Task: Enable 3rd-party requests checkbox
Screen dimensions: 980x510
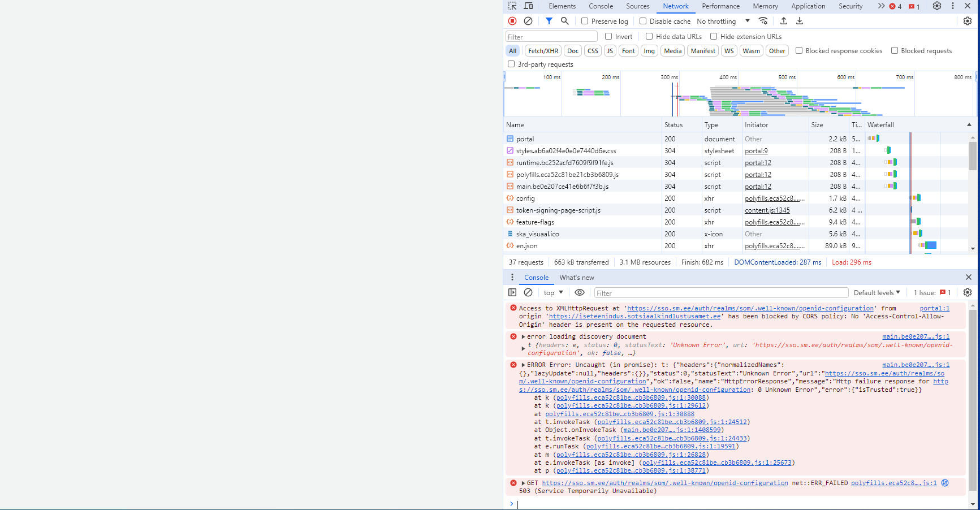Action: (511, 64)
